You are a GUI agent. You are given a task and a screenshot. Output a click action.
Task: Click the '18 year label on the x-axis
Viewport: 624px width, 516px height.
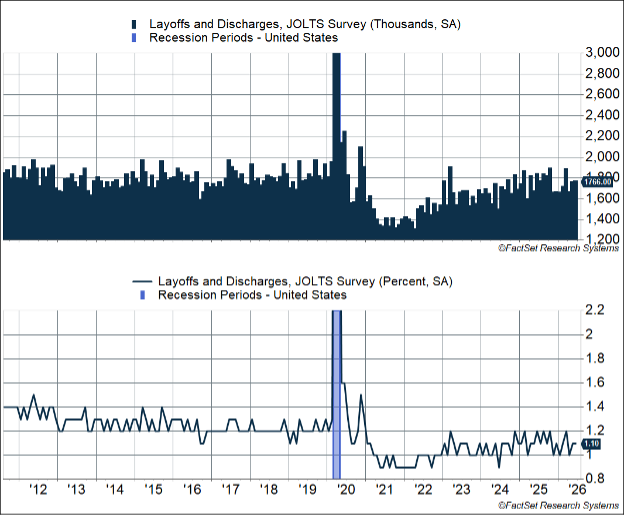click(269, 489)
